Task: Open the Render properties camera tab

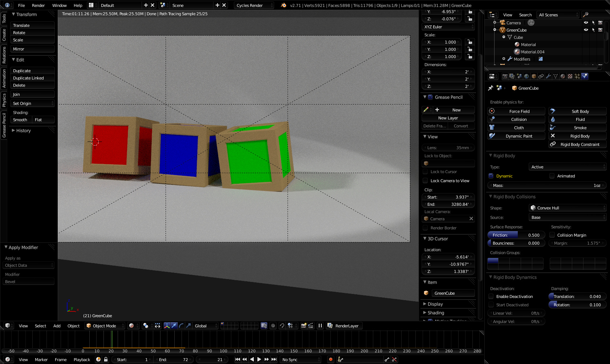Action: point(505,76)
